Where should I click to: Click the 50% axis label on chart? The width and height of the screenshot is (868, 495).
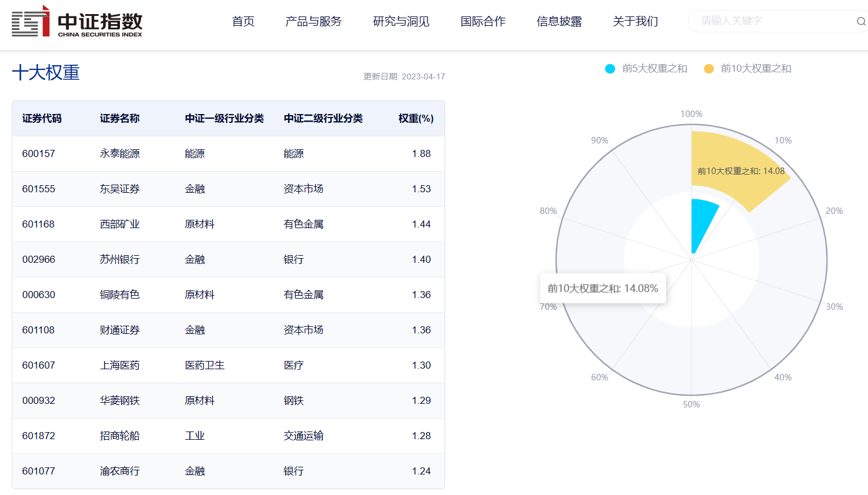coord(692,404)
